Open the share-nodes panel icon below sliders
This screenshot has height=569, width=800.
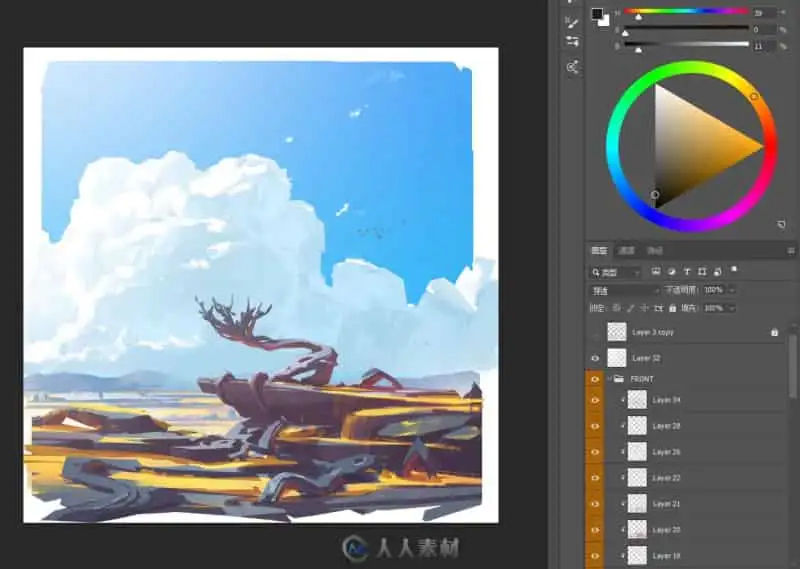click(x=572, y=67)
